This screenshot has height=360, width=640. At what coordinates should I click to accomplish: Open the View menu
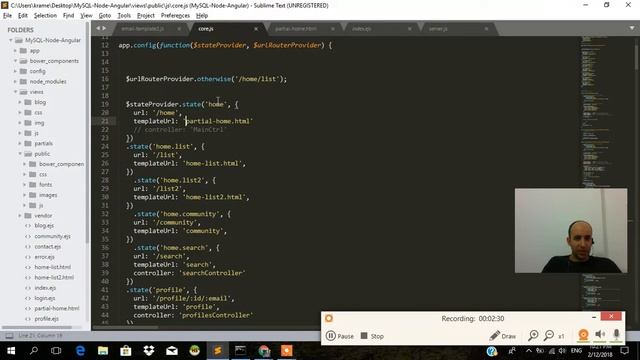(x=86, y=16)
